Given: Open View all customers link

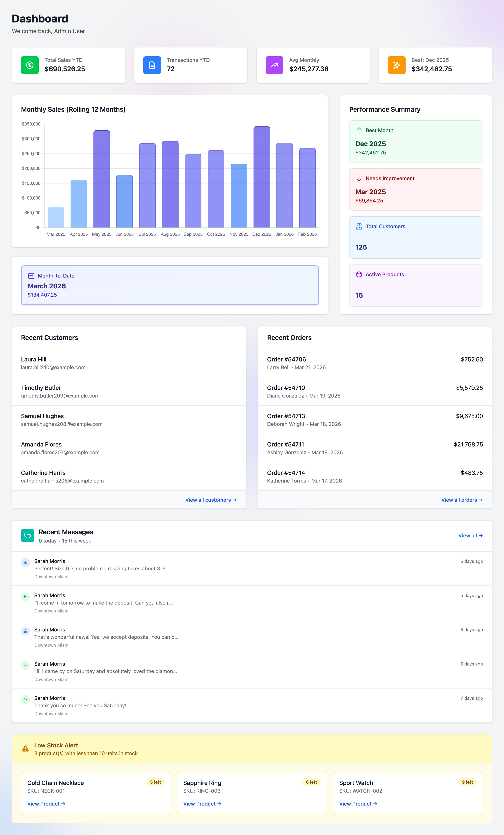Looking at the screenshot, I should [x=211, y=499].
